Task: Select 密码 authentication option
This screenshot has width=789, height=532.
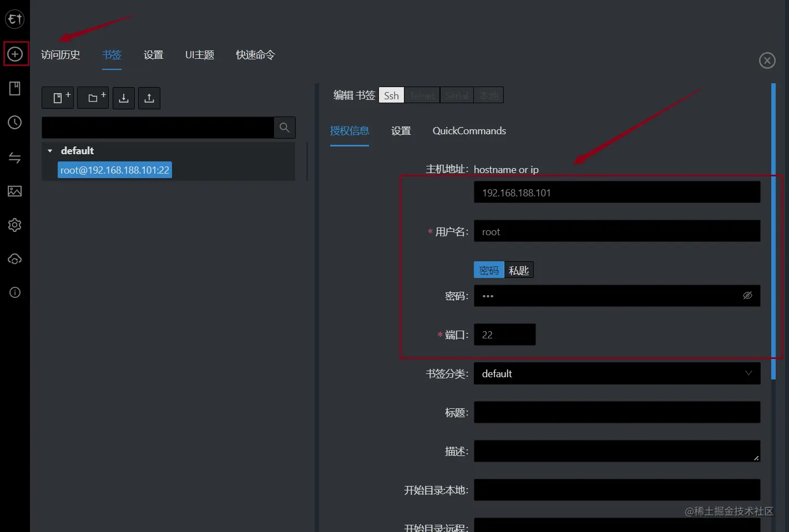Action: (489, 270)
